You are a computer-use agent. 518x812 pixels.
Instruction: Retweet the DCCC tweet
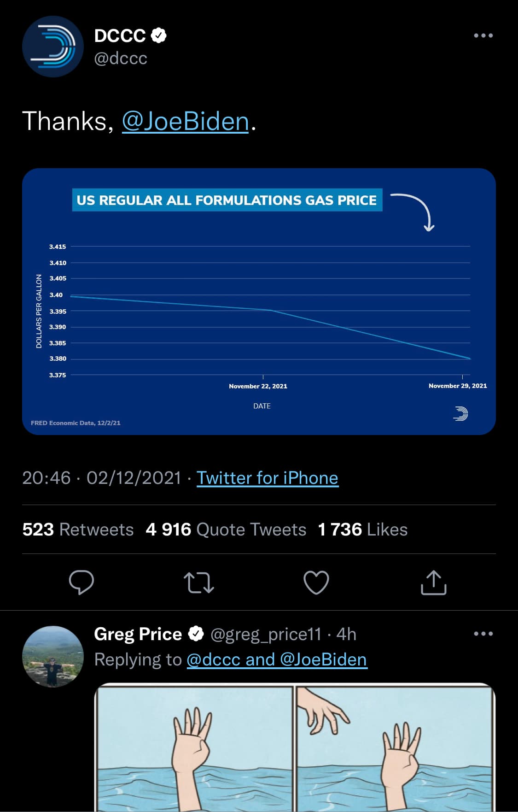click(x=198, y=582)
